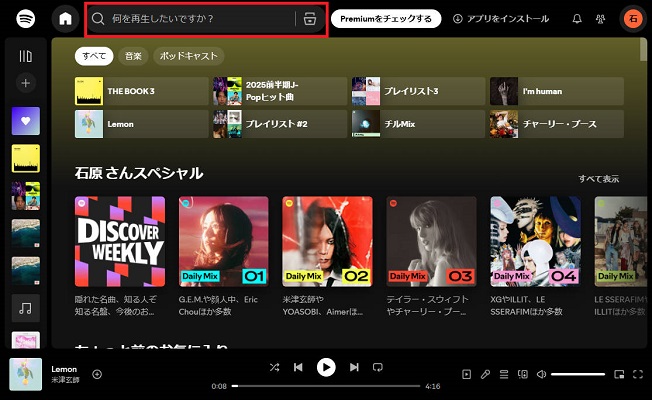This screenshot has width=652, height=400.
Task: Click the search magnifier icon
Action: tap(98, 19)
